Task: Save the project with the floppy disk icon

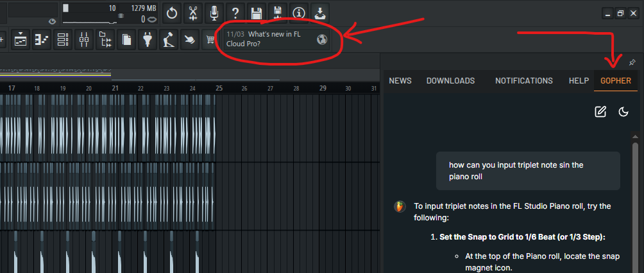Action: click(257, 13)
